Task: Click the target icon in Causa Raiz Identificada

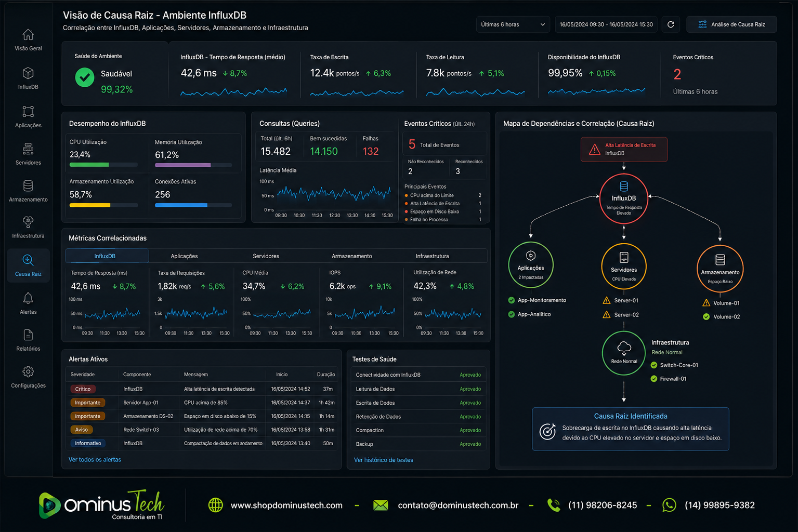Action: [547, 431]
